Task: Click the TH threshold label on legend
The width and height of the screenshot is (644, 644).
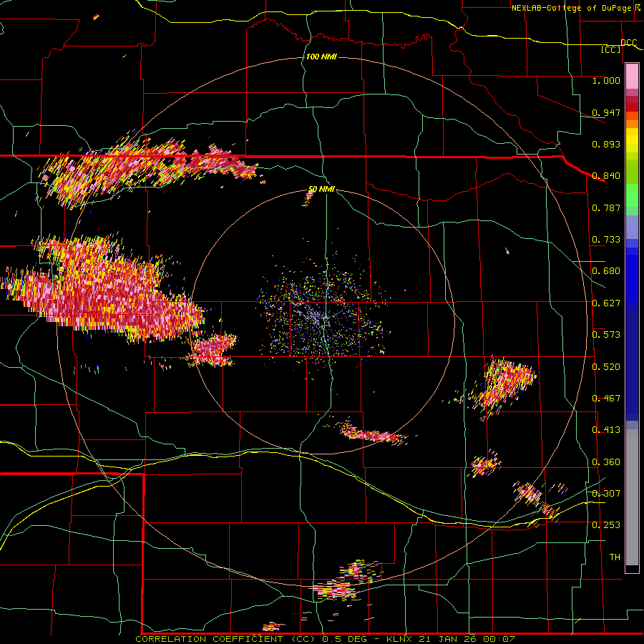Action: pos(615,557)
